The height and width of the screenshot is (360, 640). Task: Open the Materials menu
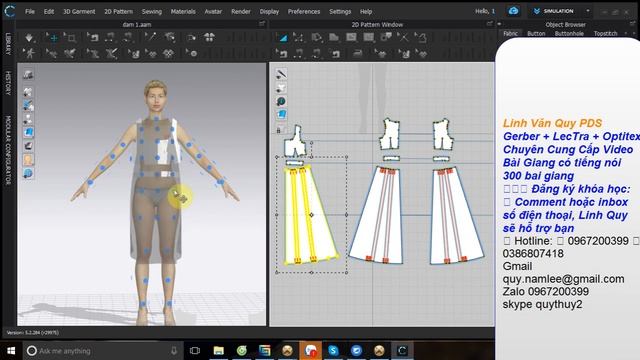click(183, 11)
